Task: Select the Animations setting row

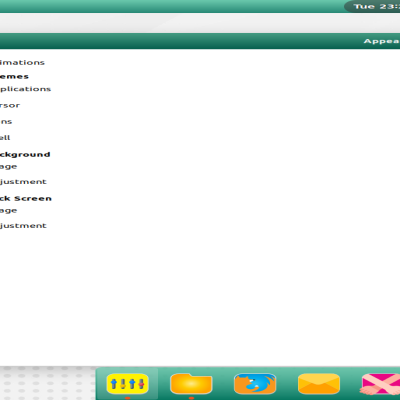Action: coord(22,62)
